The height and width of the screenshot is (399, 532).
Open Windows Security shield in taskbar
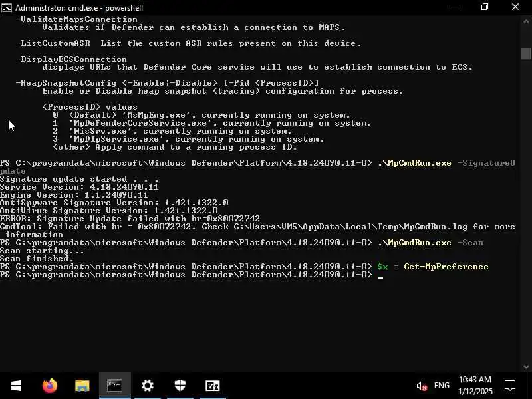coord(180,386)
